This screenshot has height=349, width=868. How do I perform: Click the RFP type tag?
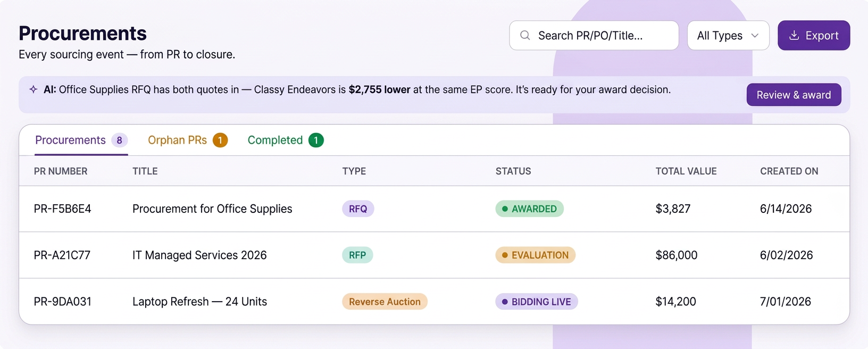tap(357, 255)
